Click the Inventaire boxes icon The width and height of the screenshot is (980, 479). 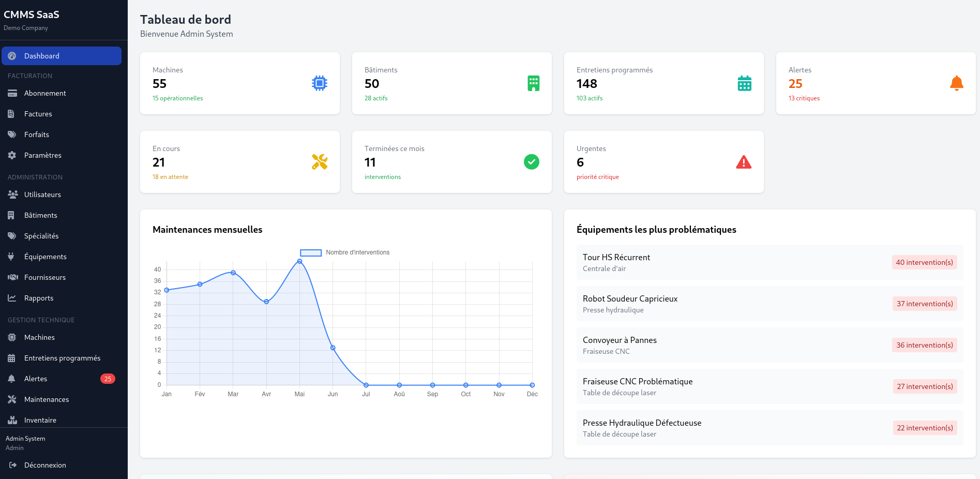pos(12,420)
